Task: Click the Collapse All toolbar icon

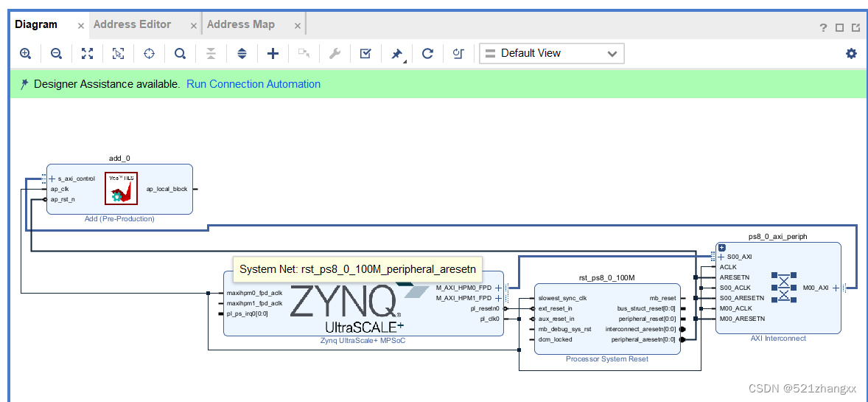Action: 211,54
